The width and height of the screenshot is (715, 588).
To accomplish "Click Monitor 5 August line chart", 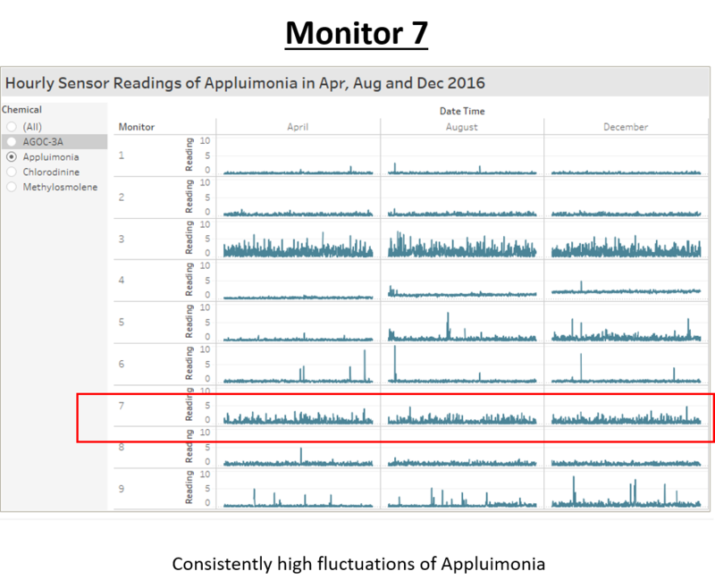I will tap(462, 323).
